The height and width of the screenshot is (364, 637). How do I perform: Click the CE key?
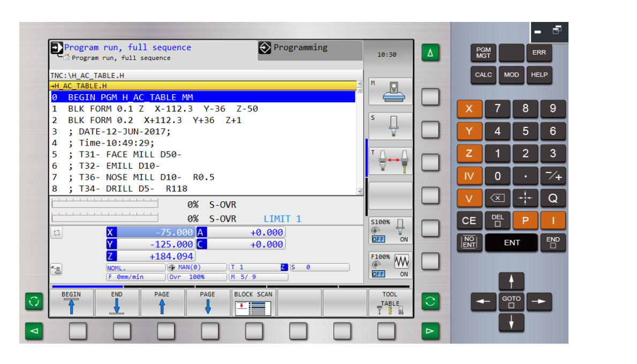pyautogui.click(x=469, y=220)
